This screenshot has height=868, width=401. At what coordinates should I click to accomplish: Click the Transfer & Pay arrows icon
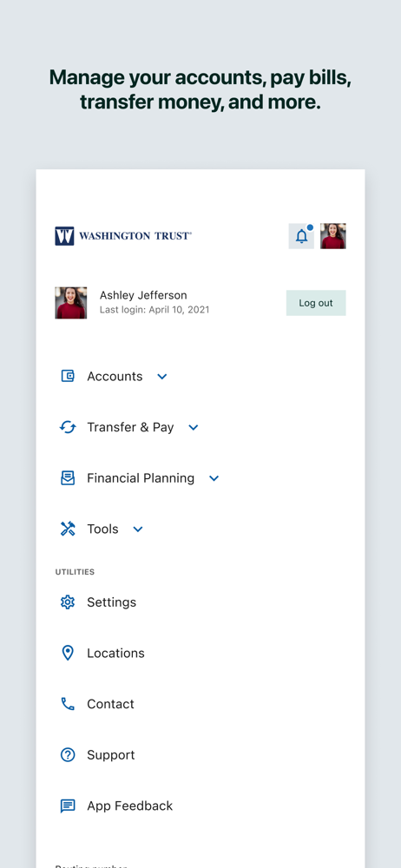click(x=68, y=427)
